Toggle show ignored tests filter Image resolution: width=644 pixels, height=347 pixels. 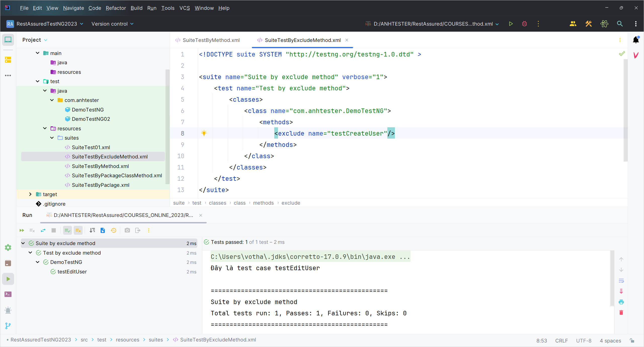78,230
